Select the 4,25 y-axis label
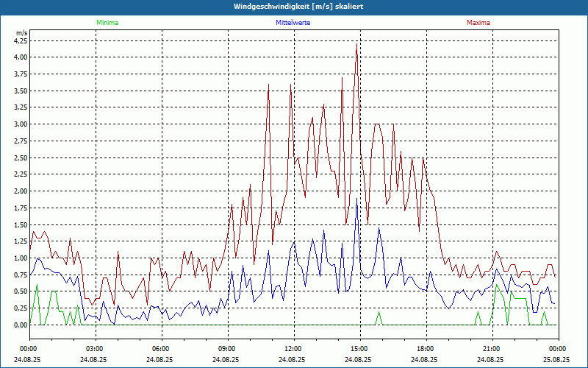Screen dimensions: 588x368 pos(20,40)
